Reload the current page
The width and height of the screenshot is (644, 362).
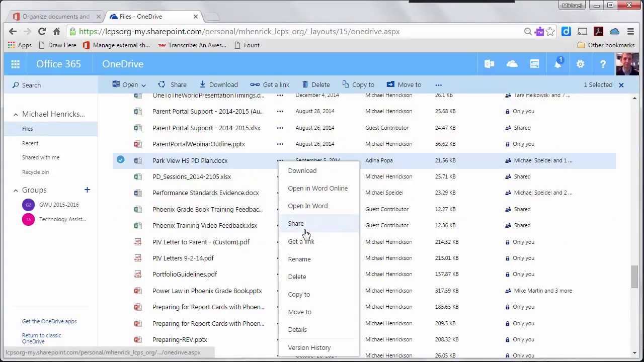click(42, 31)
